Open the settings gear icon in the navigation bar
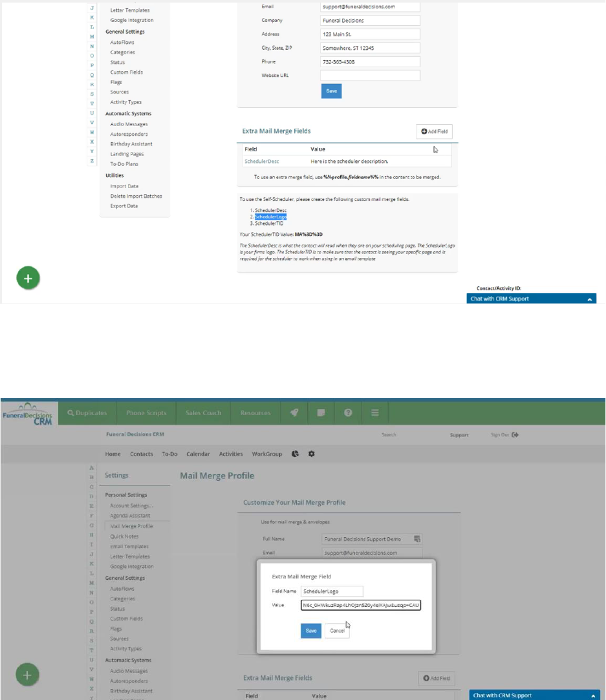 coord(311,454)
